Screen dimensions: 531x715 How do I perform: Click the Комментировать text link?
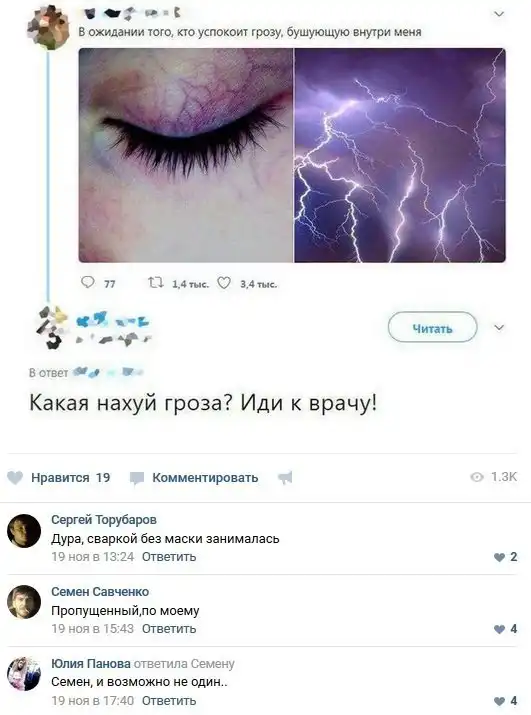click(205, 477)
